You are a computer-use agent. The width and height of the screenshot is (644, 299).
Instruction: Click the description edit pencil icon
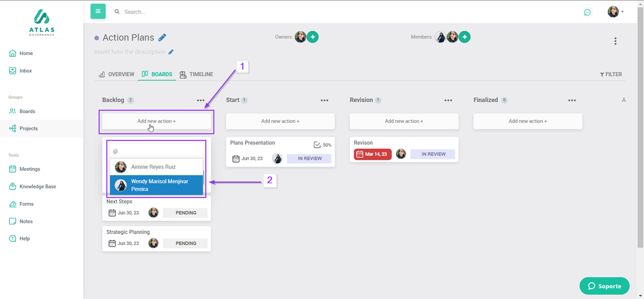point(171,52)
